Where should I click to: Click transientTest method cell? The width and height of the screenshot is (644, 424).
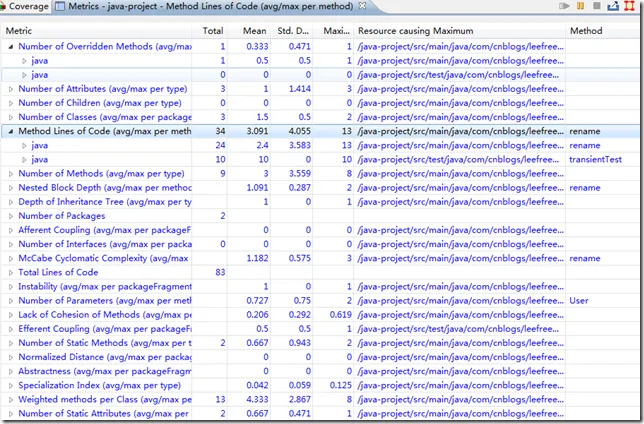tap(595, 159)
